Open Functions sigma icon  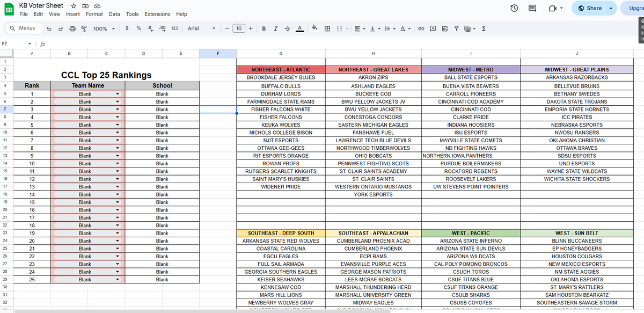point(484,28)
